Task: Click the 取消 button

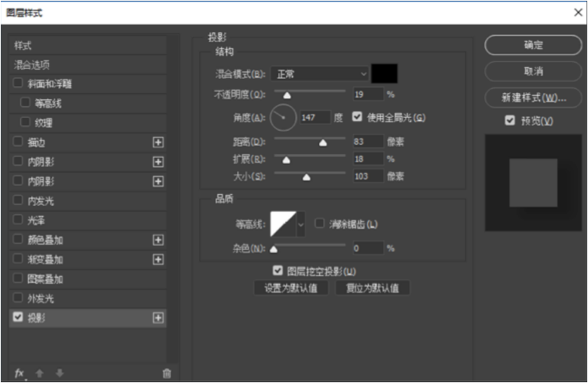Action: point(534,71)
